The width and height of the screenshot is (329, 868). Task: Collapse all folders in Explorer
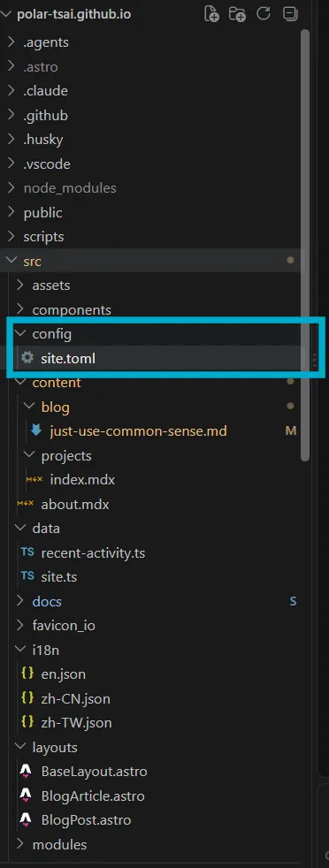coord(290,14)
